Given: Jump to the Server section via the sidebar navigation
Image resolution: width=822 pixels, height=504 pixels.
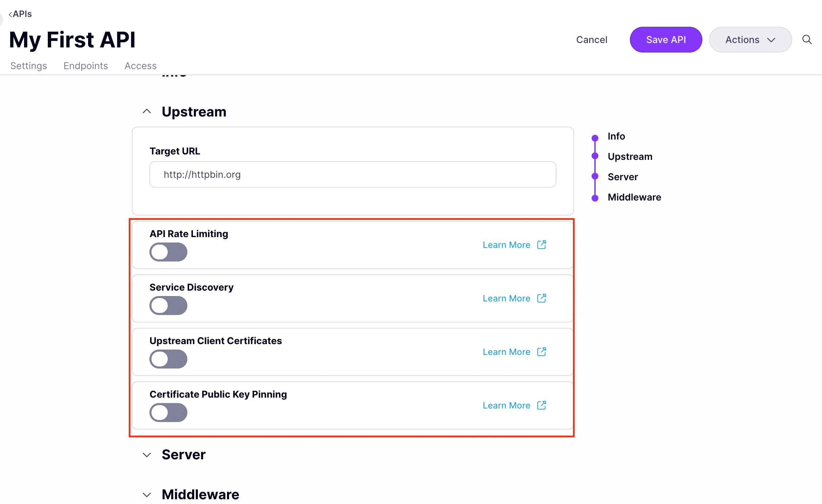Looking at the screenshot, I should click(x=622, y=176).
